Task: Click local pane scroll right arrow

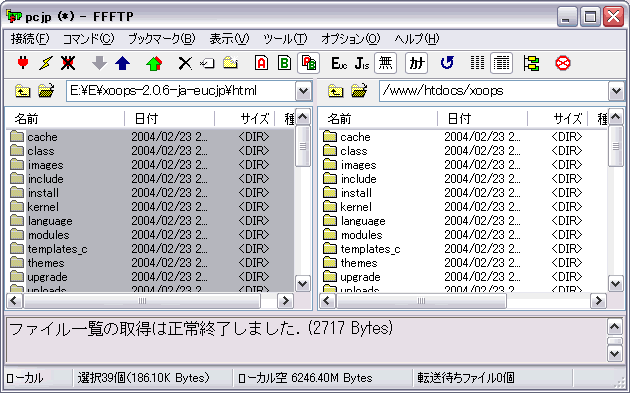Action: click(285, 301)
